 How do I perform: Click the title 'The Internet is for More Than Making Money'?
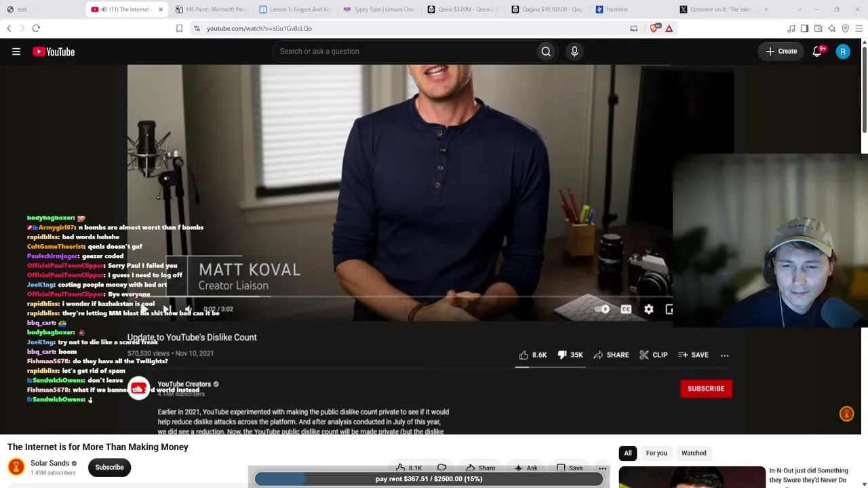click(98, 447)
